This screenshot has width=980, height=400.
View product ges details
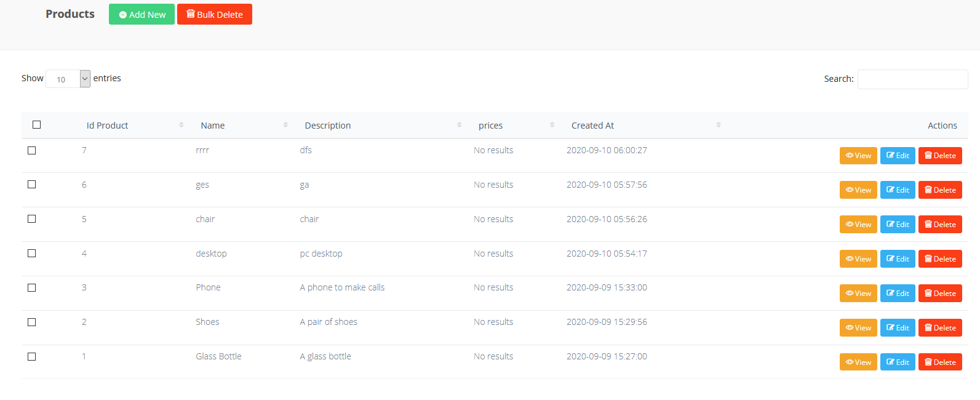(x=858, y=190)
